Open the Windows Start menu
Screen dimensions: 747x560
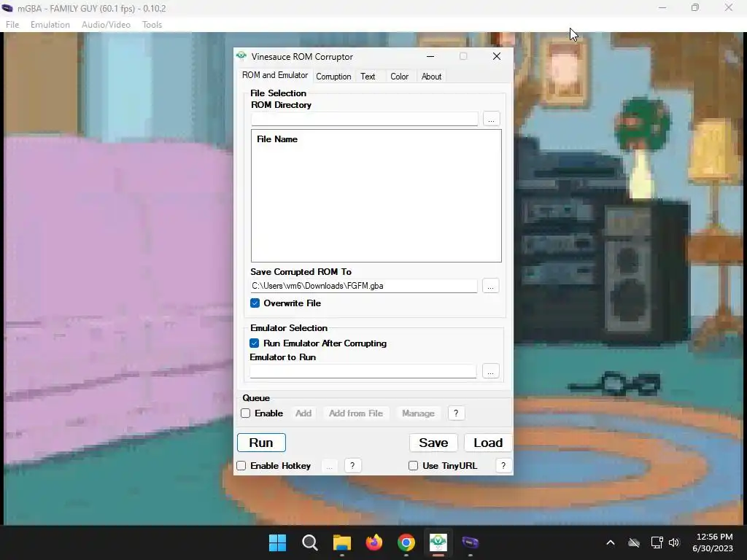coord(277,542)
